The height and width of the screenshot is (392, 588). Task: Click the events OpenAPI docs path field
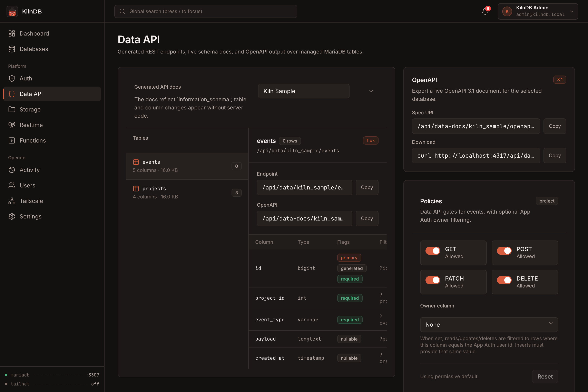pyautogui.click(x=304, y=218)
